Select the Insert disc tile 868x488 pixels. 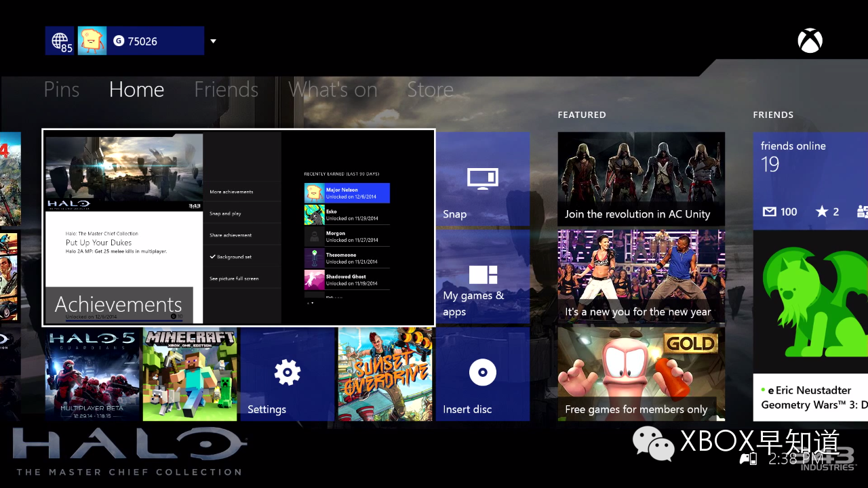pos(482,374)
